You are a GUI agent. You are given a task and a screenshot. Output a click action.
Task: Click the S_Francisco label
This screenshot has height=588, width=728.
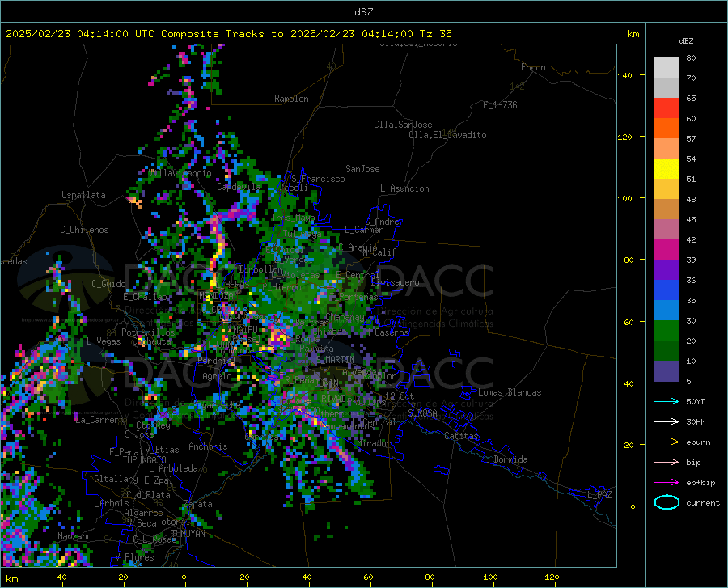[318, 179]
